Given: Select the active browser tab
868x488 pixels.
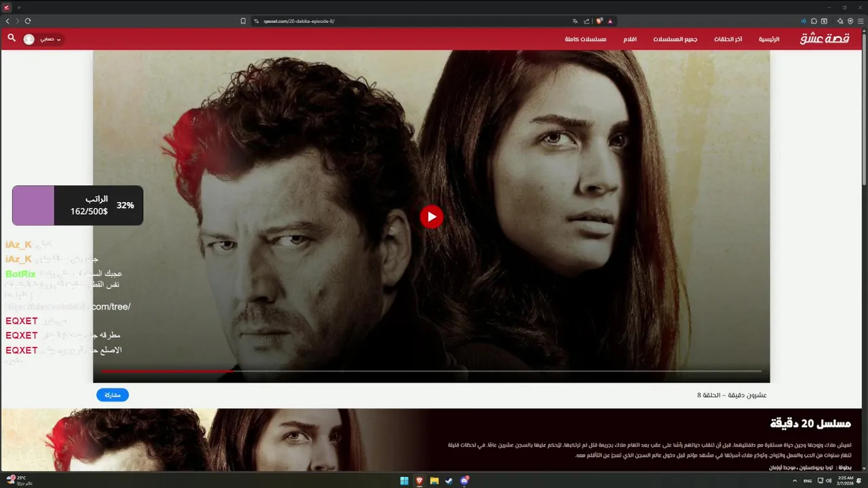Looking at the screenshot, I should click(x=7, y=7).
